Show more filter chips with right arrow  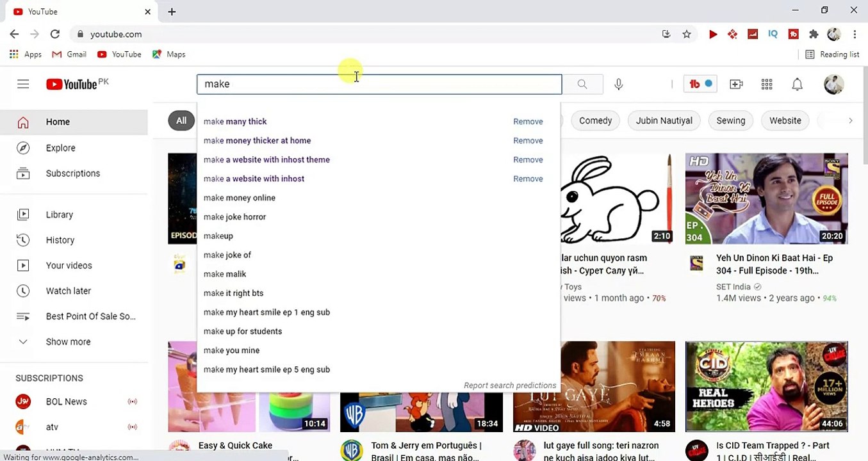click(850, 120)
